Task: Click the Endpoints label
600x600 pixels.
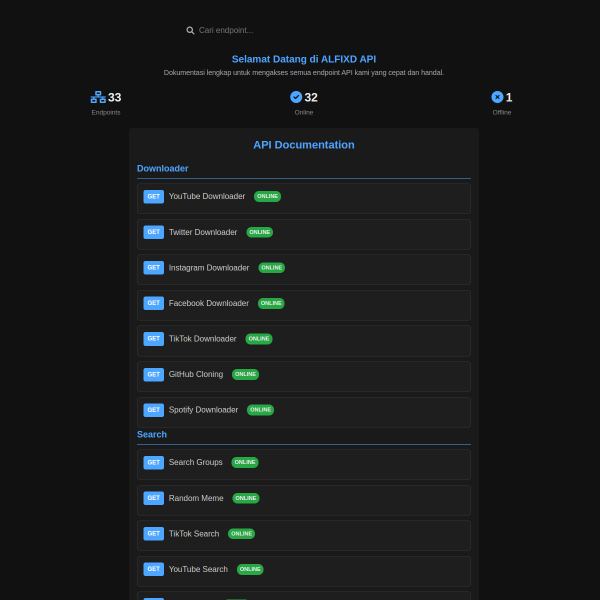Action: pyautogui.click(x=106, y=112)
